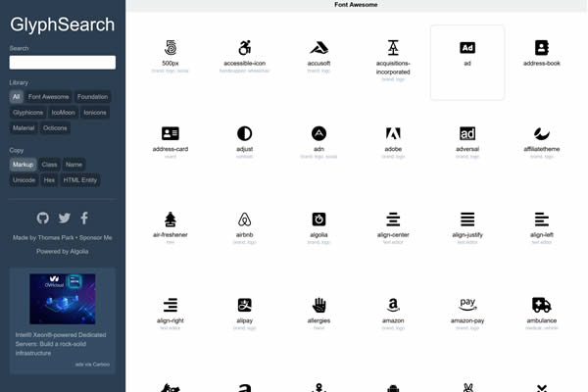Filter library to Glyphicons
Screen dimensions: 588x392
(x=27, y=113)
